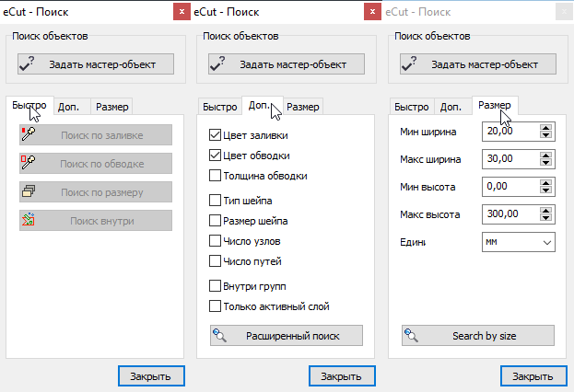Switch to Быстро tab in middle window
Viewport: 574px width, 392px height.
click(219, 107)
